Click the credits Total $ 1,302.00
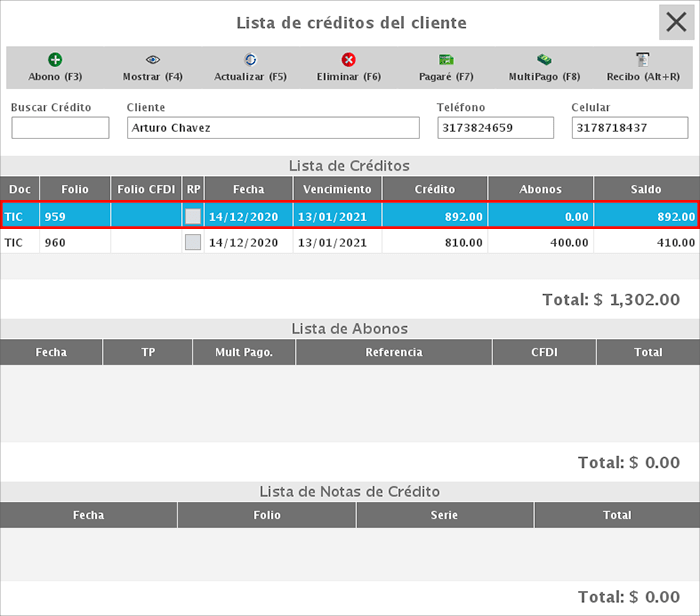 click(x=611, y=300)
